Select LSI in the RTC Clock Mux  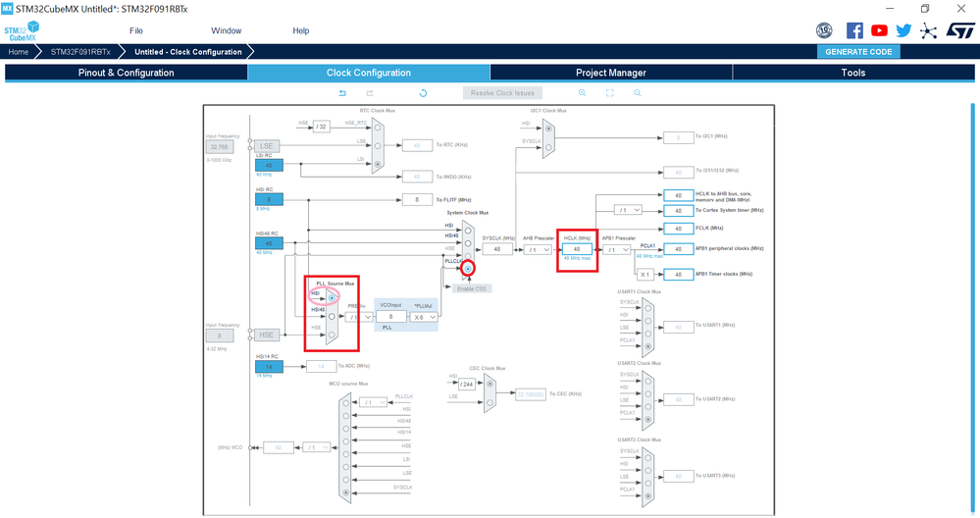(x=377, y=165)
